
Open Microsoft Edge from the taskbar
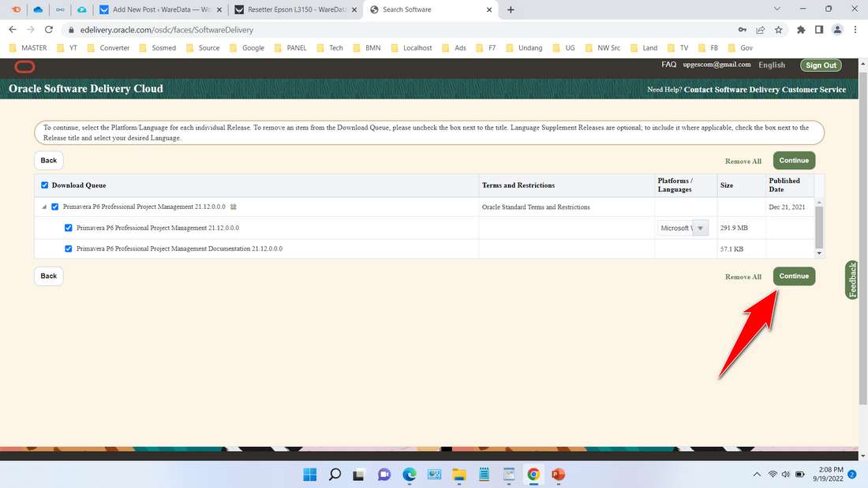pyautogui.click(x=409, y=475)
